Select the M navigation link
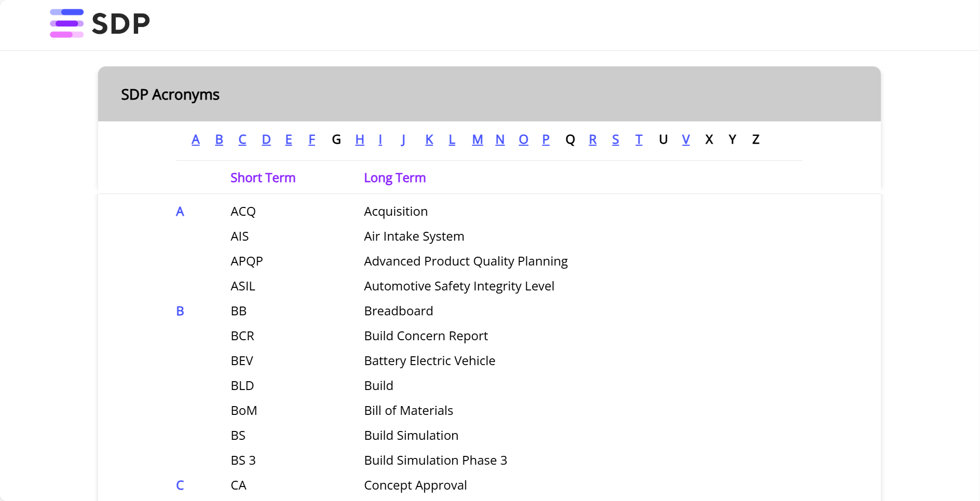 477,140
